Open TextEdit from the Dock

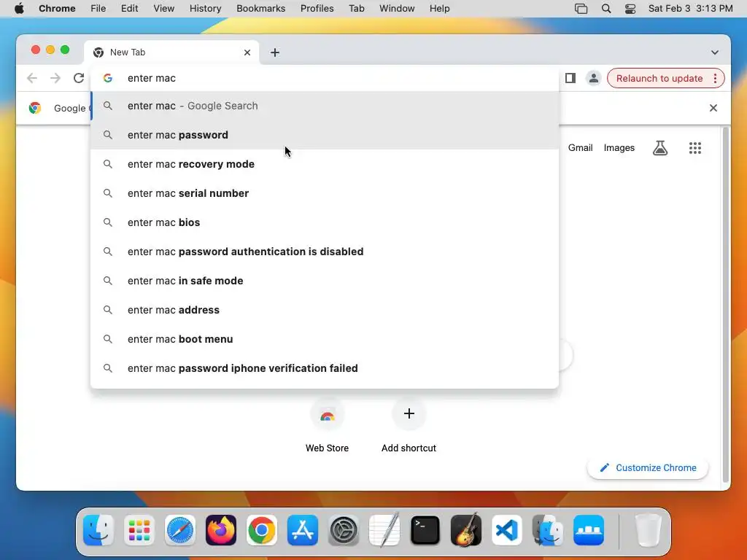pos(384,530)
